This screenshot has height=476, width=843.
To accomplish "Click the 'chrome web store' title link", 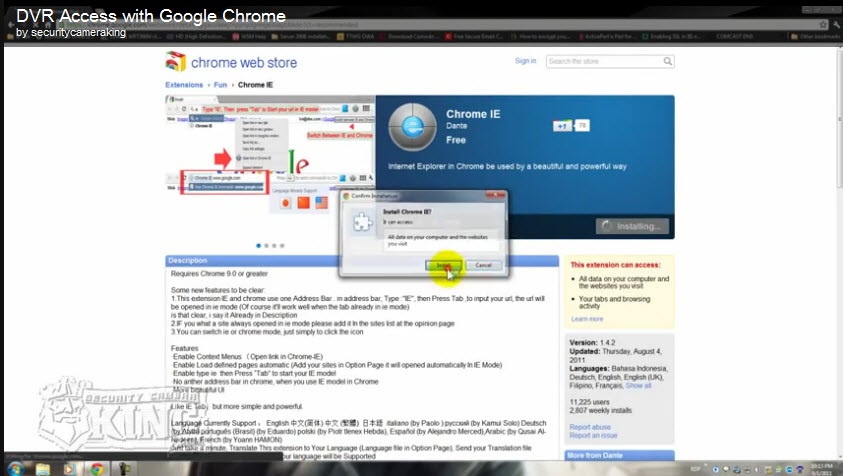I will tap(244, 62).
